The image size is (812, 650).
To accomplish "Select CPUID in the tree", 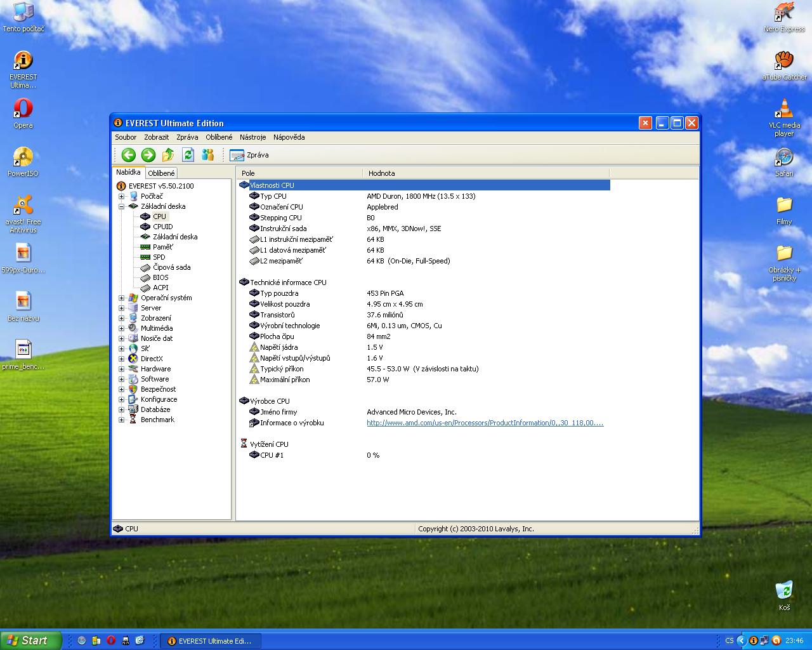I will point(162,227).
